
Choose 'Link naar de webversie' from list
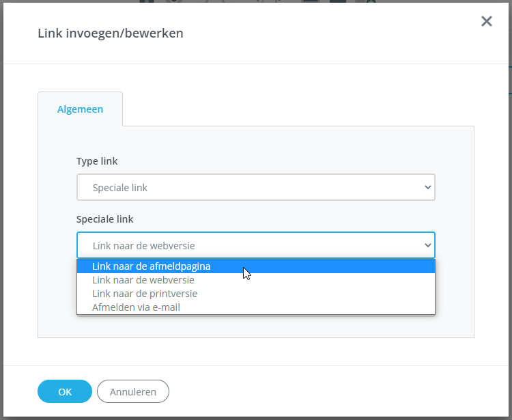[143, 280]
